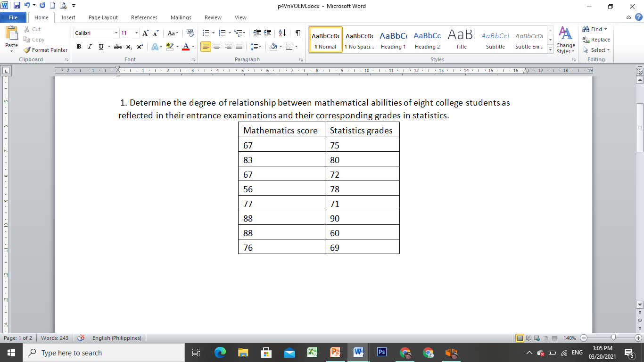The height and width of the screenshot is (362, 644).
Task: Click the Replace command
Action: [596, 40]
